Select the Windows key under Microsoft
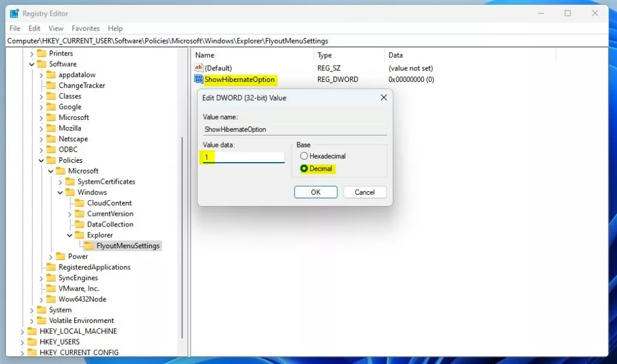 pyautogui.click(x=92, y=192)
